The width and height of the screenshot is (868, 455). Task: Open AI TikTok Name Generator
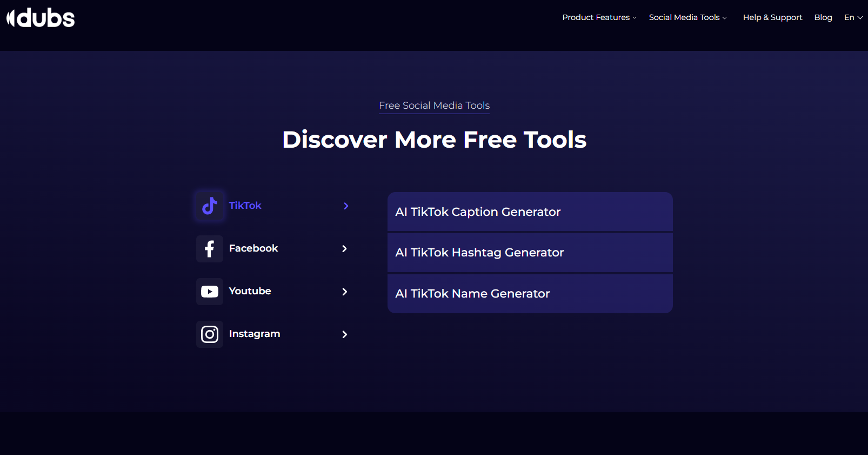[530, 294]
